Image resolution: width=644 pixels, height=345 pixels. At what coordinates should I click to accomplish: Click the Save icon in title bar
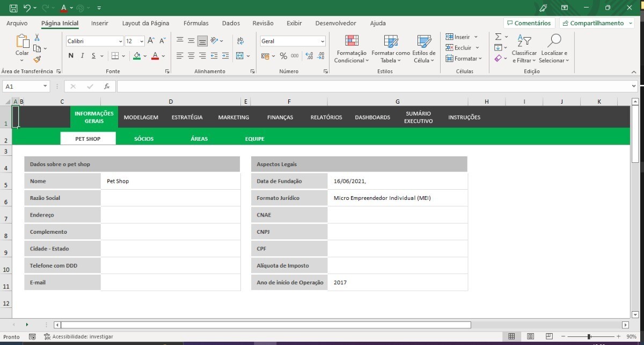(13, 8)
